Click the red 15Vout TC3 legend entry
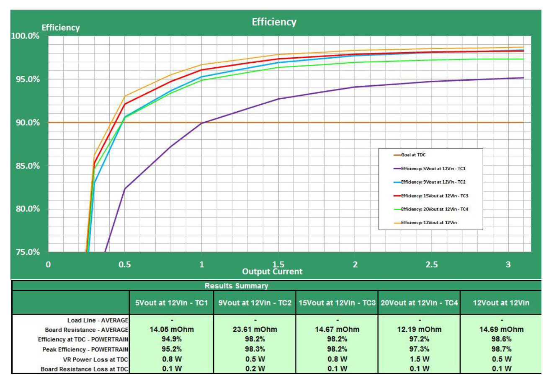 tap(434, 196)
